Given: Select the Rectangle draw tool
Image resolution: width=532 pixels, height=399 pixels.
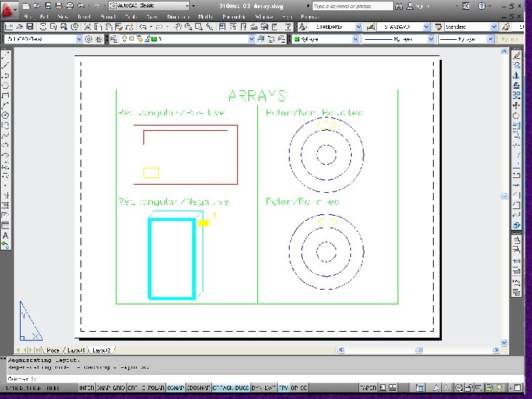Looking at the screenshot, I should tap(5, 95).
